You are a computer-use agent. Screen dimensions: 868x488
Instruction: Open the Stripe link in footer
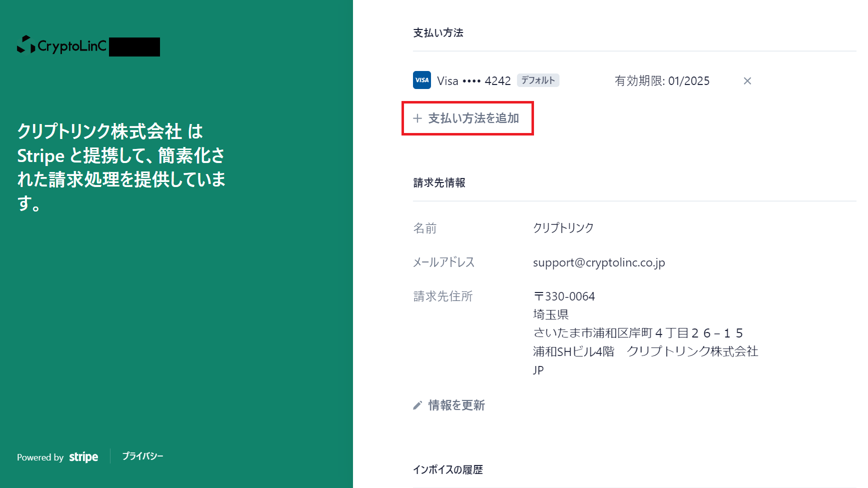coord(83,457)
